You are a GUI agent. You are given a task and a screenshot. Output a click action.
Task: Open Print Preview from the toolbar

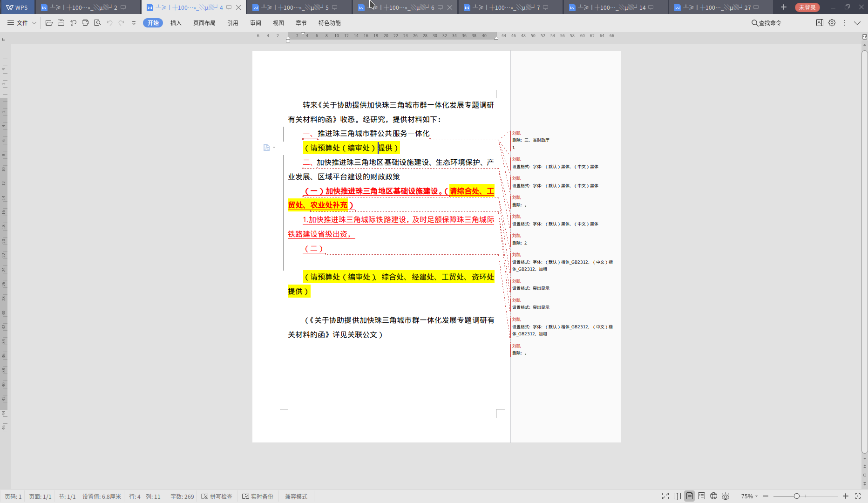click(x=97, y=23)
